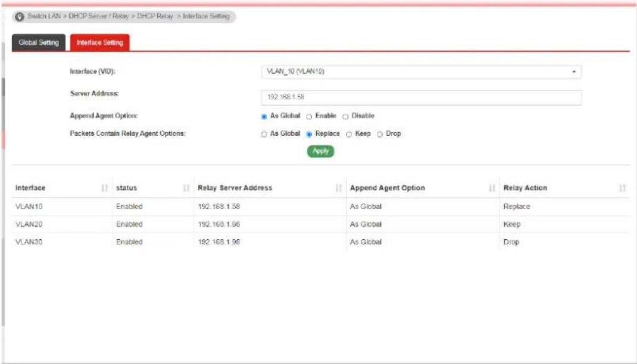Click the status column header
The image size is (637, 364).
[x=126, y=188]
